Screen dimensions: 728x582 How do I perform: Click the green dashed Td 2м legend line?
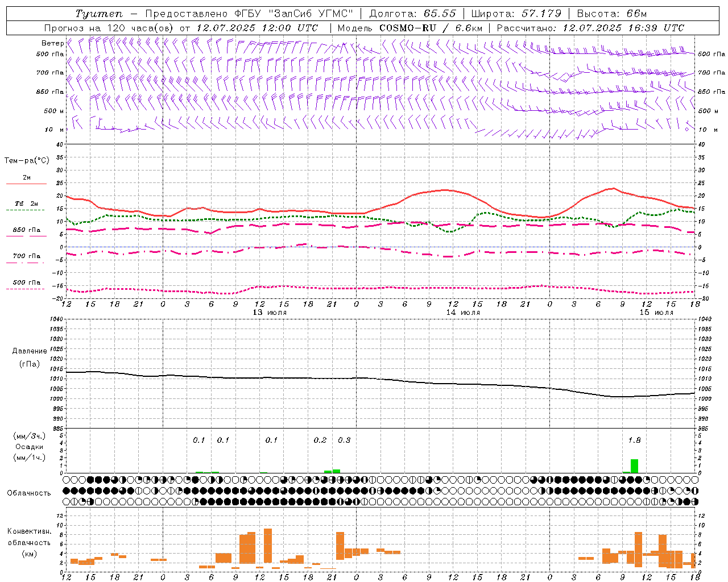click(26, 210)
